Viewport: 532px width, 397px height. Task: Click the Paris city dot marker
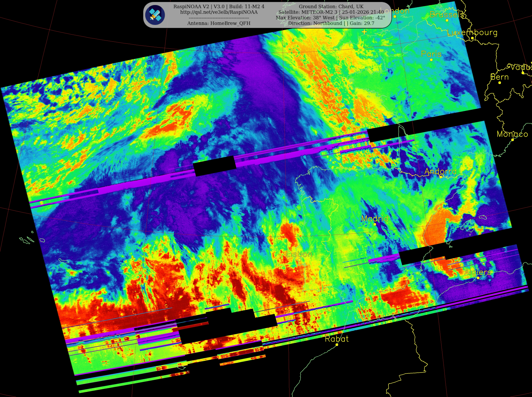tap(431, 60)
